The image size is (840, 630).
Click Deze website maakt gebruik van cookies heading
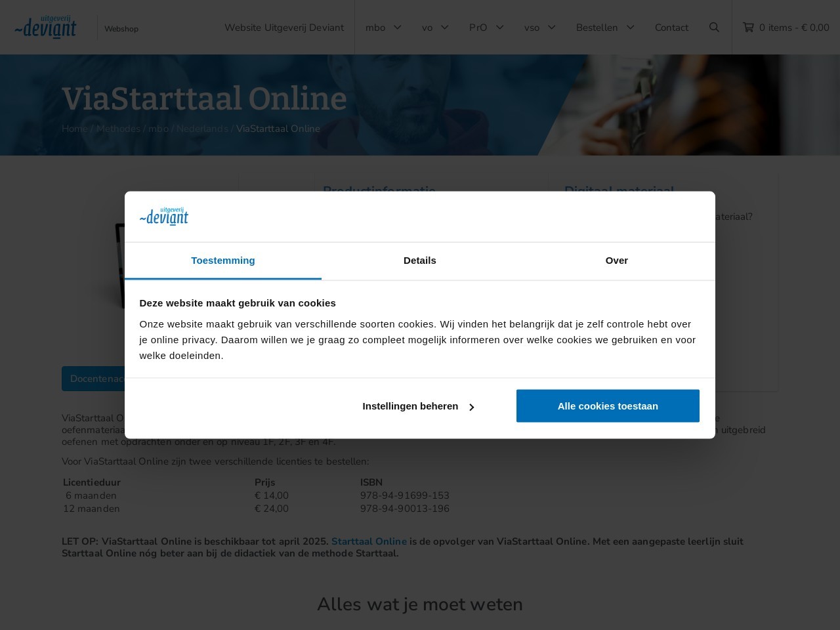click(238, 303)
